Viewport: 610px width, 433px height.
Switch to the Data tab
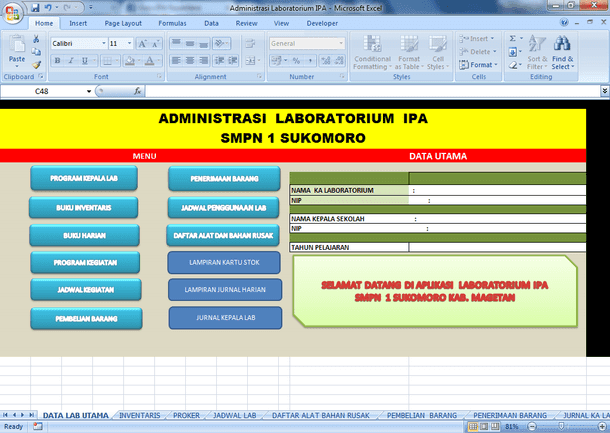(x=211, y=23)
